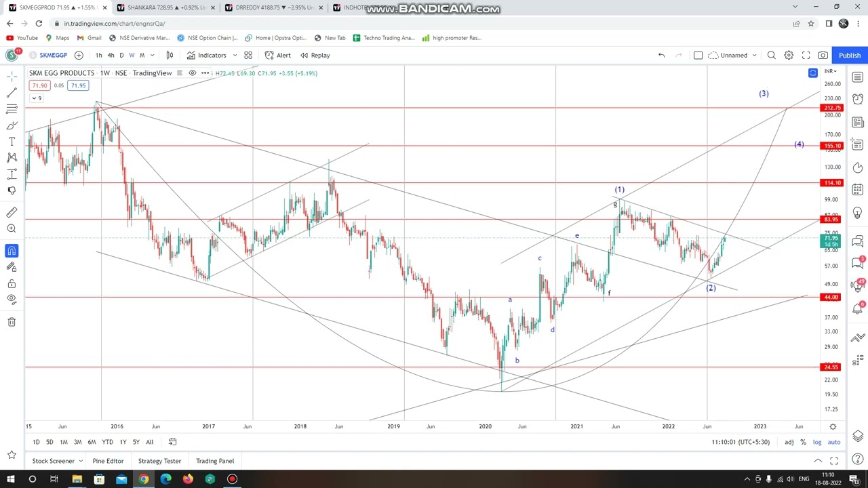Click the red 71.90 sell price box

pyautogui.click(x=39, y=85)
